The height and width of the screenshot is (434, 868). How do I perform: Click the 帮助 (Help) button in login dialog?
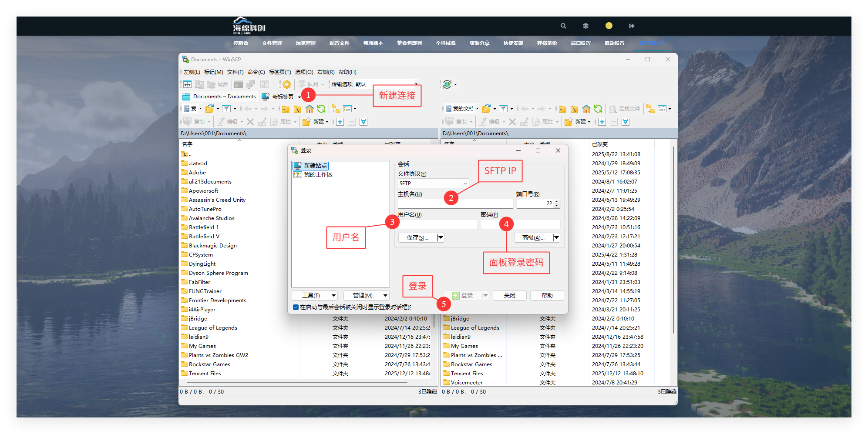click(547, 296)
